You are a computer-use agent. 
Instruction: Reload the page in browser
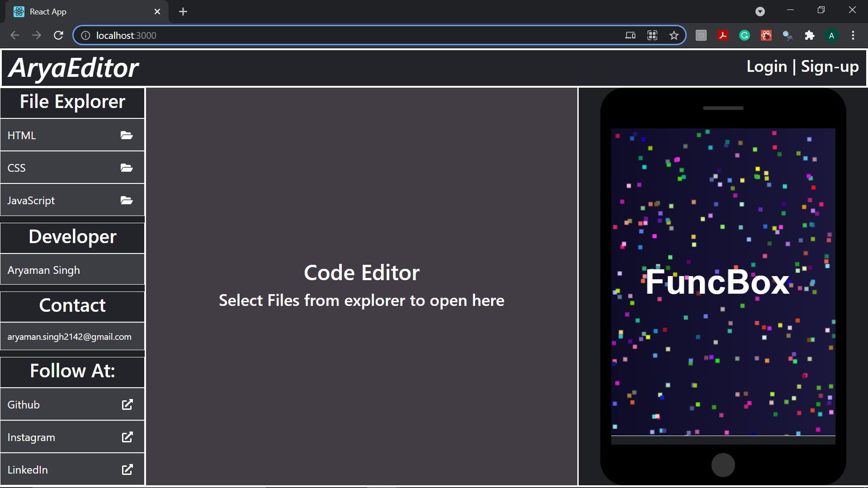[x=58, y=35]
